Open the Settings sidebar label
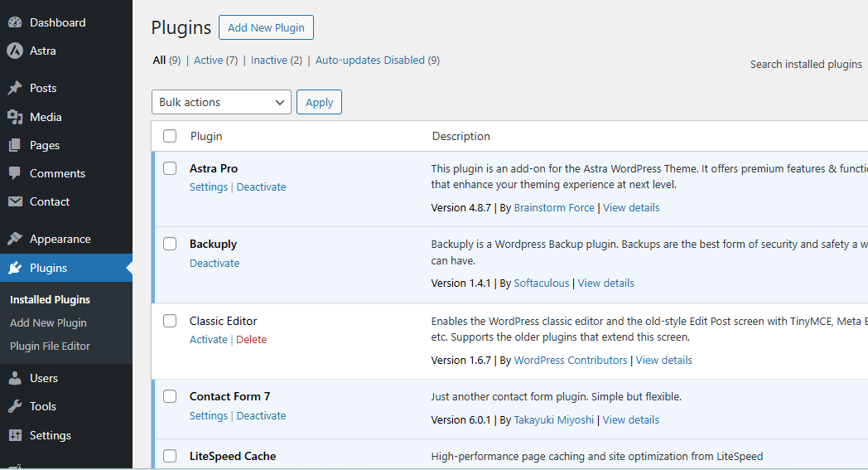 click(x=51, y=435)
